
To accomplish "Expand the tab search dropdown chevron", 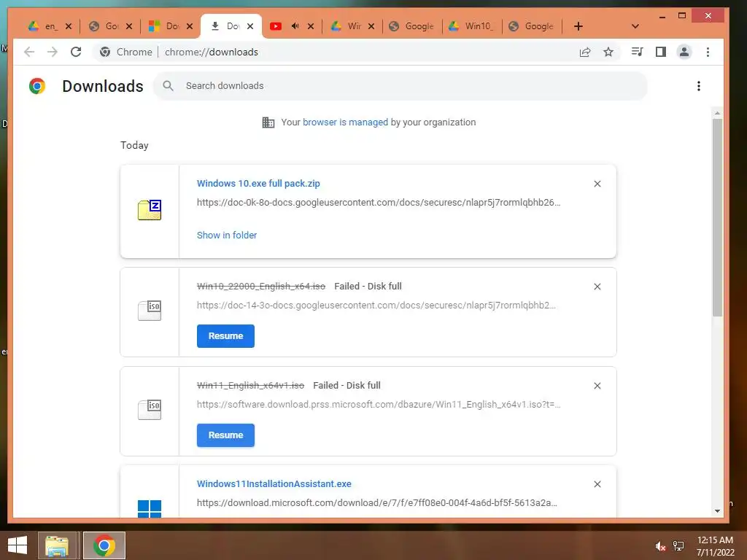I will [x=635, y=26].
